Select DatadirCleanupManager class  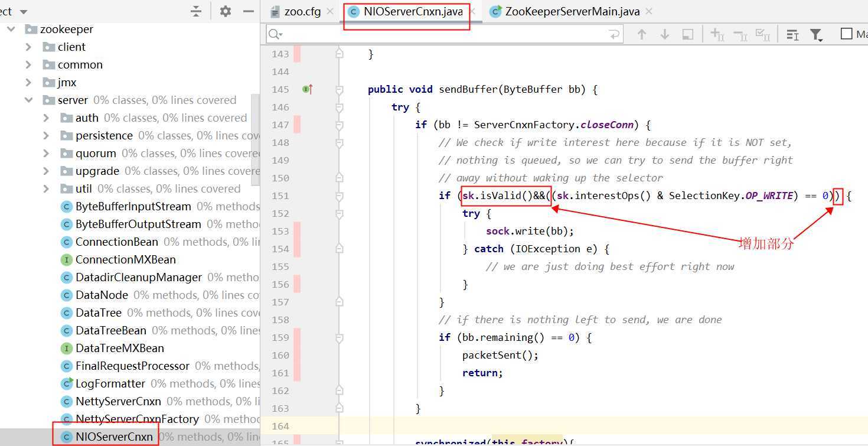click(138, 278)
